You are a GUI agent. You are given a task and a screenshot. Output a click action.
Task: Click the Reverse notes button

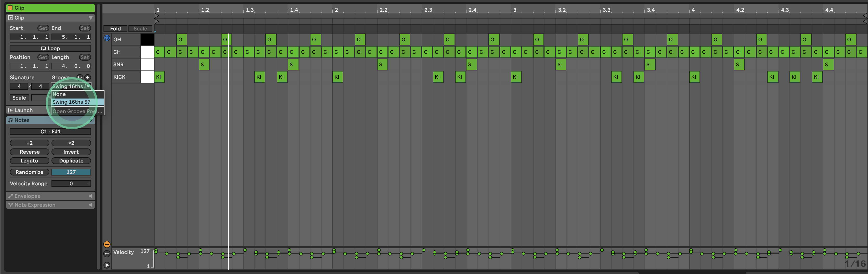(30, 152)
